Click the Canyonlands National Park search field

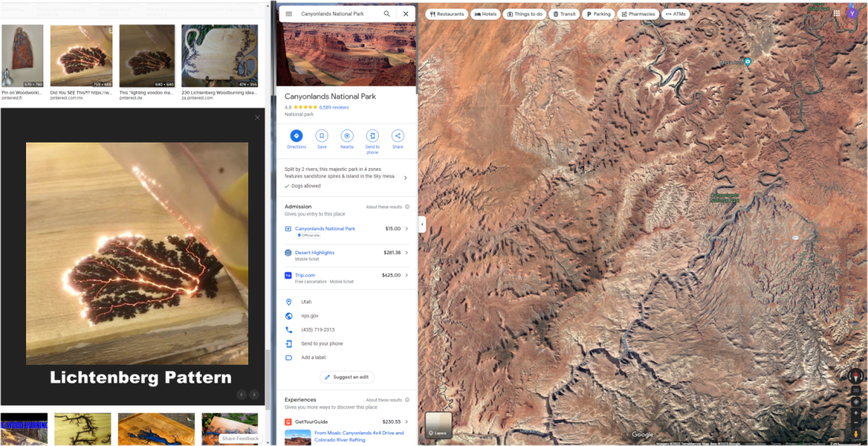pos(337,14)
